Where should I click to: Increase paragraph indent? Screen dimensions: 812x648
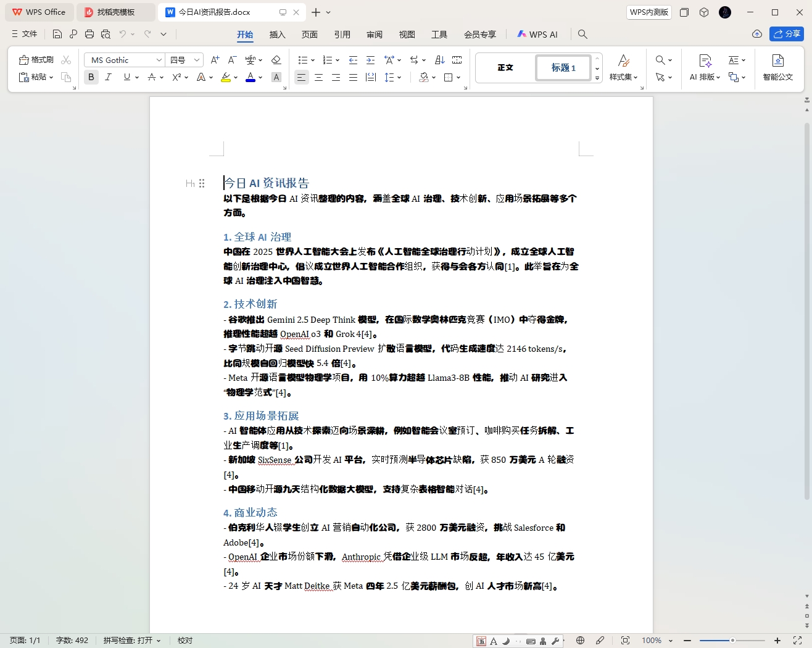pyautogui.click(x=370, y=60)
